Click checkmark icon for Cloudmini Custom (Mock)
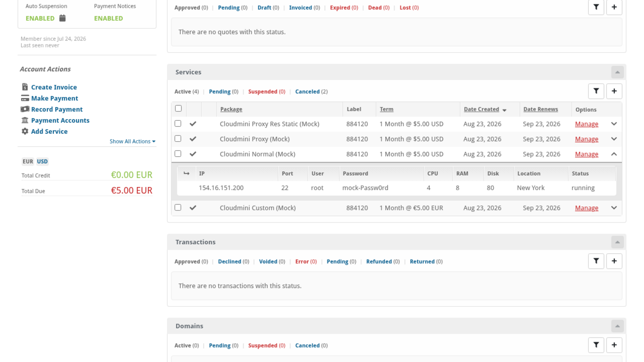Image resolution: width=644 pixels, height=362 pixels. click(193, 208)
